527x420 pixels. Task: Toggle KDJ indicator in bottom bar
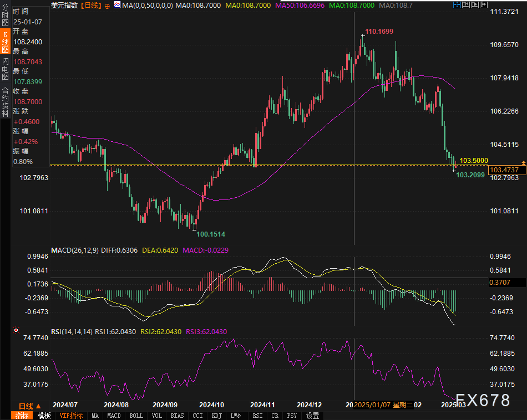click(216, 416)
